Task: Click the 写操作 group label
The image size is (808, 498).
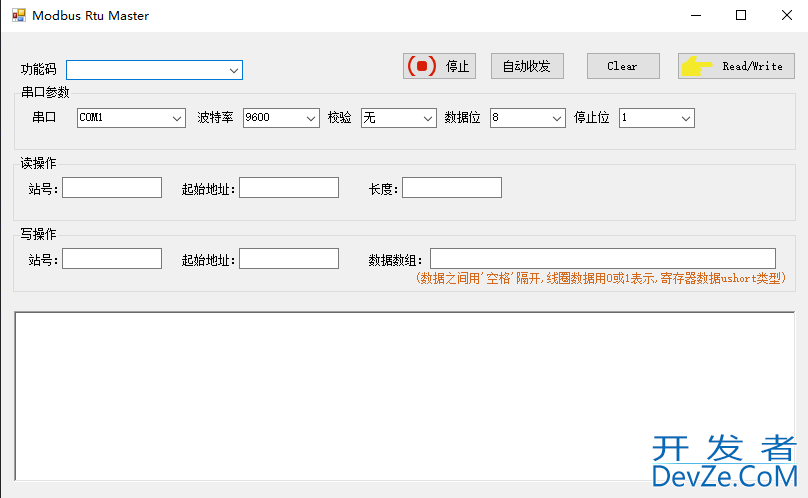Action: (x=38, y=234)
